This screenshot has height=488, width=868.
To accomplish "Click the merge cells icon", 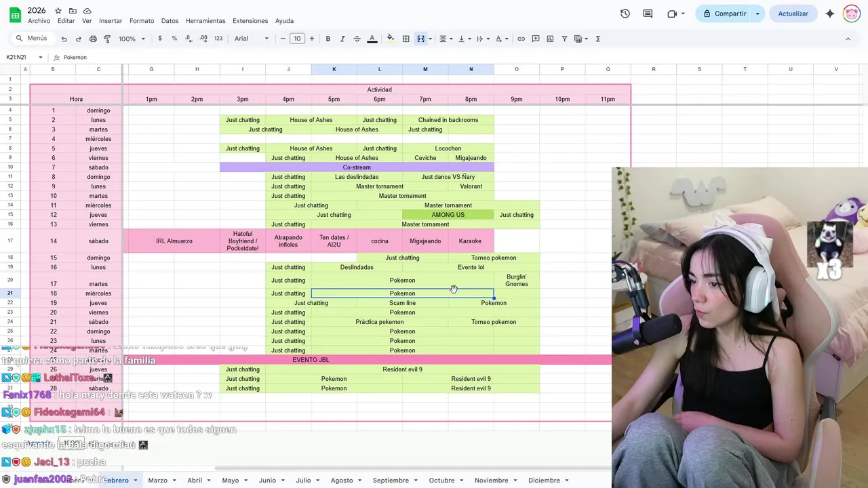I will [420, 39].
